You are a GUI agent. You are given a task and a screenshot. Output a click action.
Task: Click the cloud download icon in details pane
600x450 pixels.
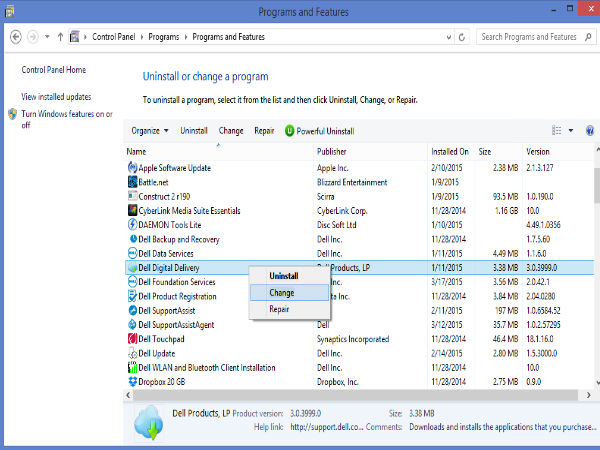pyautogui.click(x=148, y=422)
